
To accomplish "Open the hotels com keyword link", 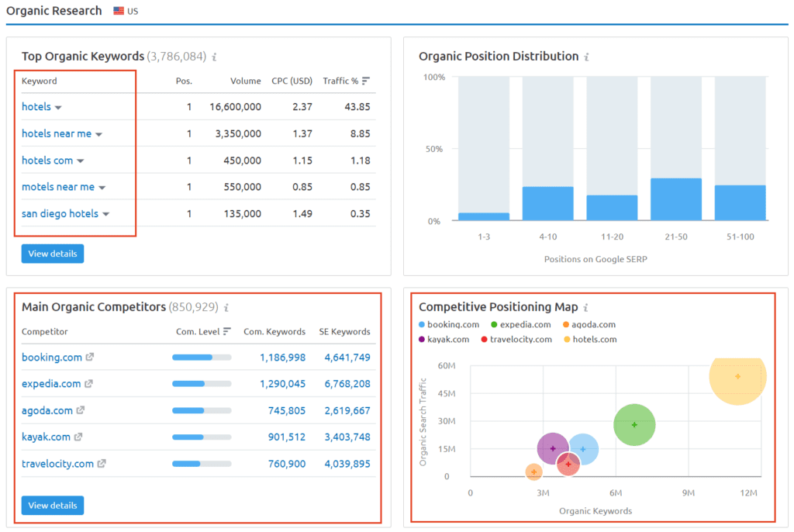I will coord(47,161).
